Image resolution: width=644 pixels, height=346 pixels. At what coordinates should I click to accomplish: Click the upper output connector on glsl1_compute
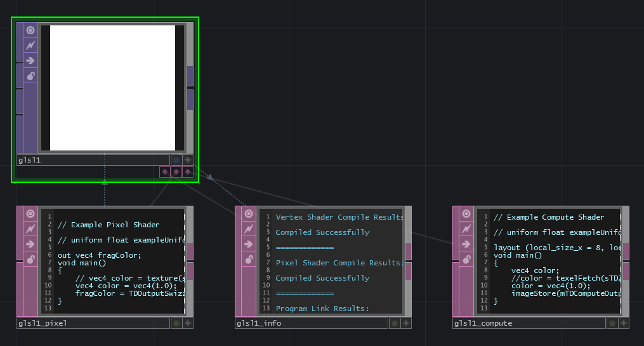coord(626,251)
